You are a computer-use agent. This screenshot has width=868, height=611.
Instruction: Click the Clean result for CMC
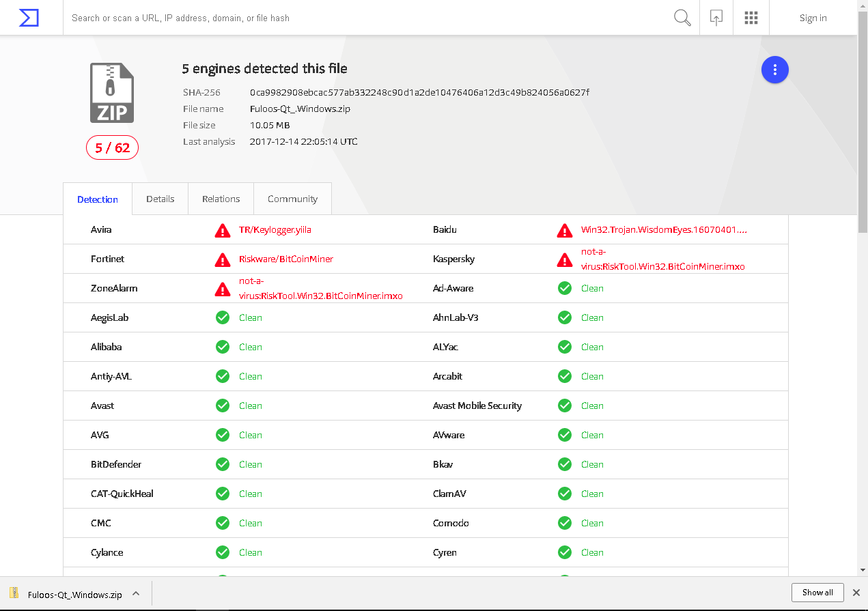pyautogui.click(x=251, y=523)
